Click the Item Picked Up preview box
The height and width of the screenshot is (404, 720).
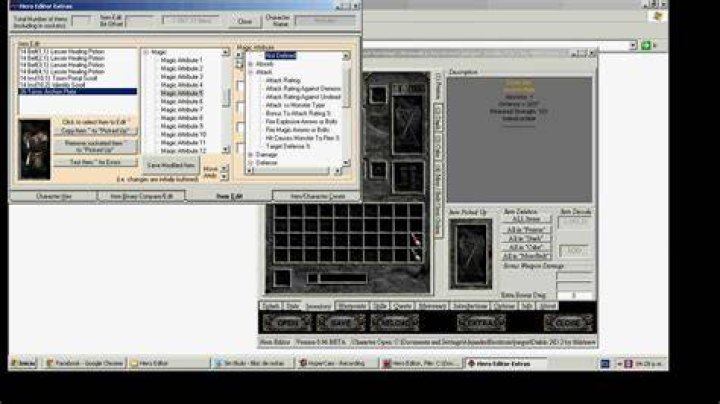(470, 254)
